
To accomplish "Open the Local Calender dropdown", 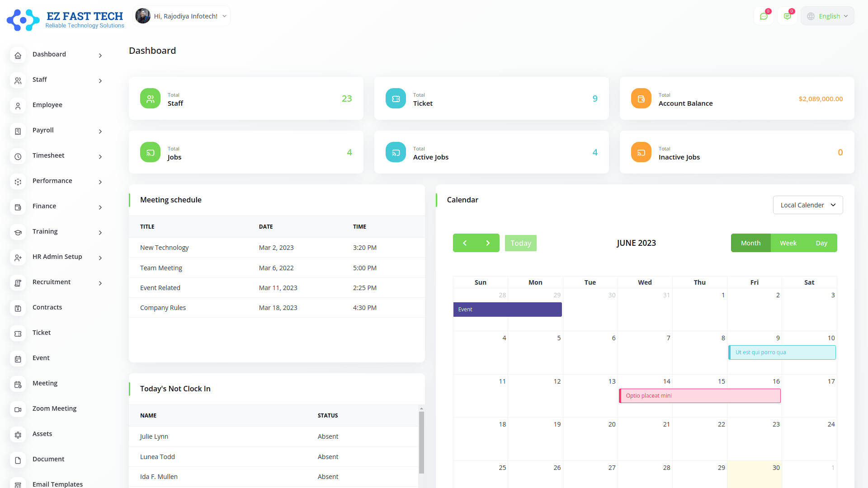I will (807, 205).
